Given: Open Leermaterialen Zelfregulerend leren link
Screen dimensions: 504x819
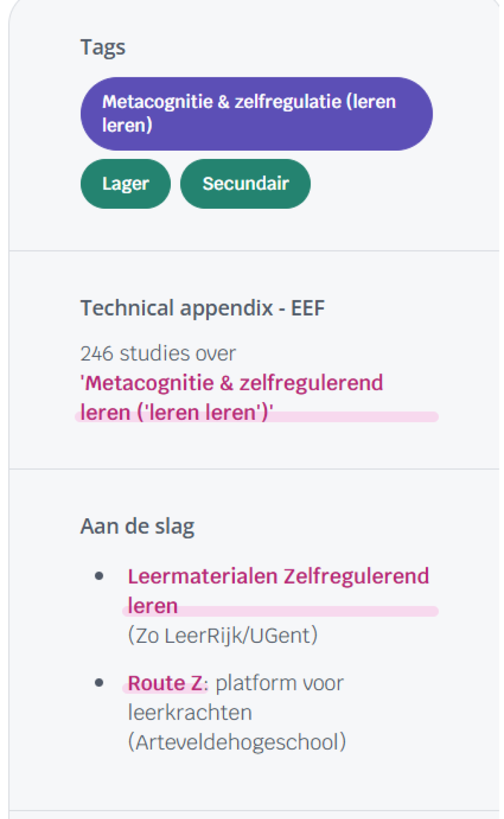Looking at the screenshot, I should pos(278,591).
